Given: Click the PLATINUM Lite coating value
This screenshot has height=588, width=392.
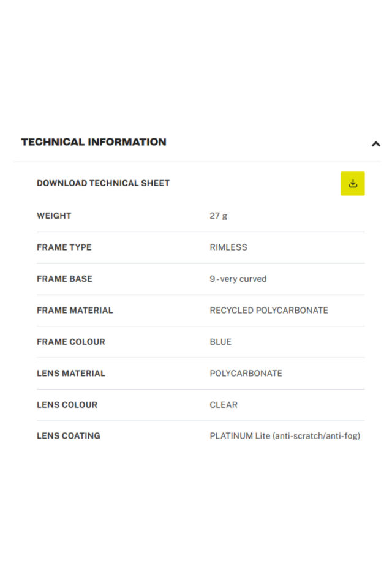Looking at the screenshot, I should [285, 435].
